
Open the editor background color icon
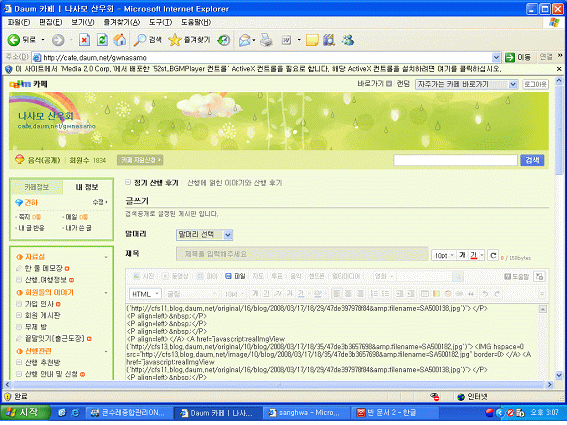click(x=436, y=294)
